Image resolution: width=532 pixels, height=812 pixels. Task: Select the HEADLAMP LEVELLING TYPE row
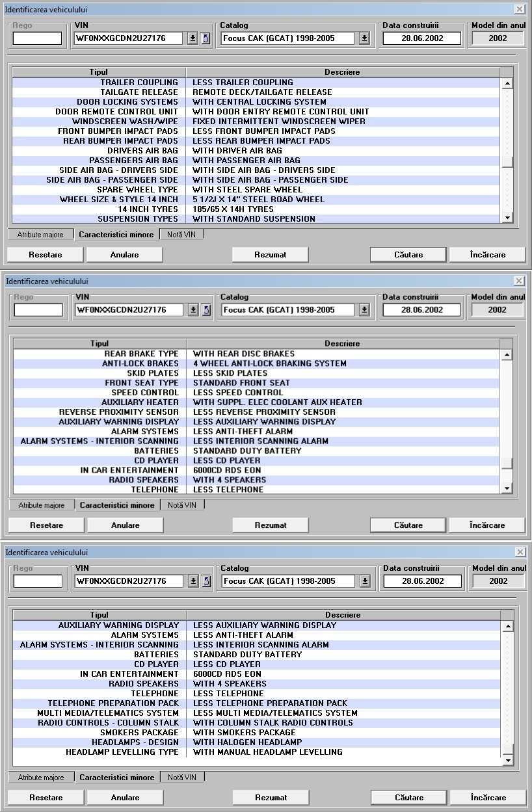122,752
